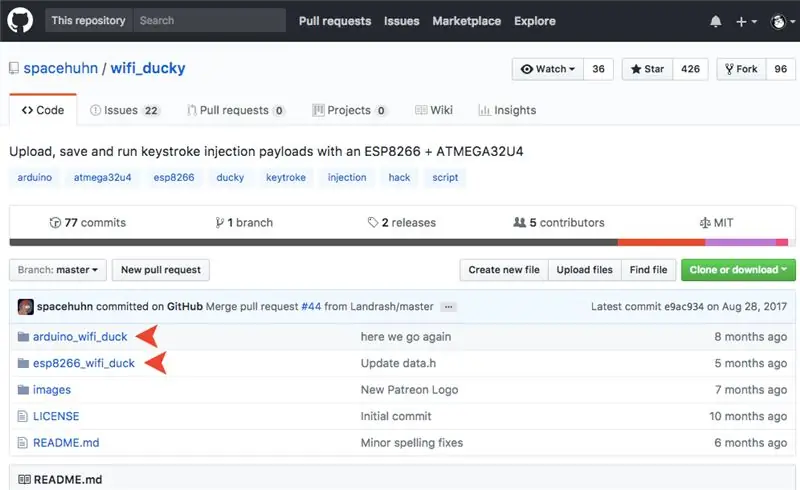View the 77 commits history
Image resolution: width=800 pixels, height=490 pixels.
coord(88,223)
